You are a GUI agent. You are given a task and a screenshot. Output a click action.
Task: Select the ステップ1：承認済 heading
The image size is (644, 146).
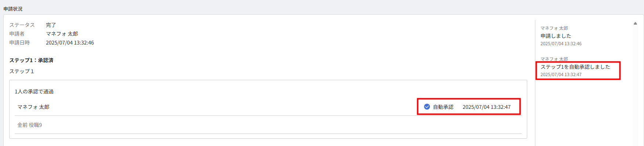[31, 60]
